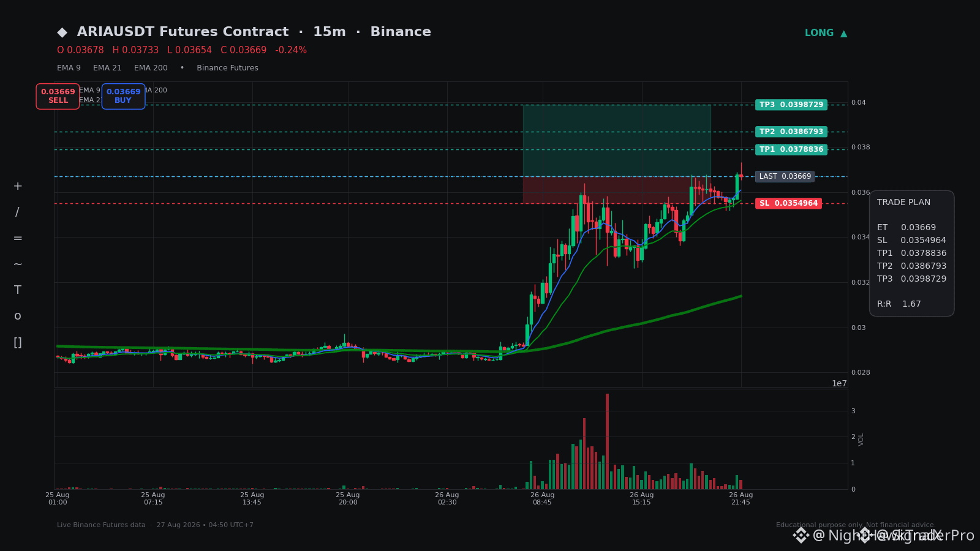
Task: Click the SL 0.0354964 row in Trade Plan
Action: [x=911, y=241]
